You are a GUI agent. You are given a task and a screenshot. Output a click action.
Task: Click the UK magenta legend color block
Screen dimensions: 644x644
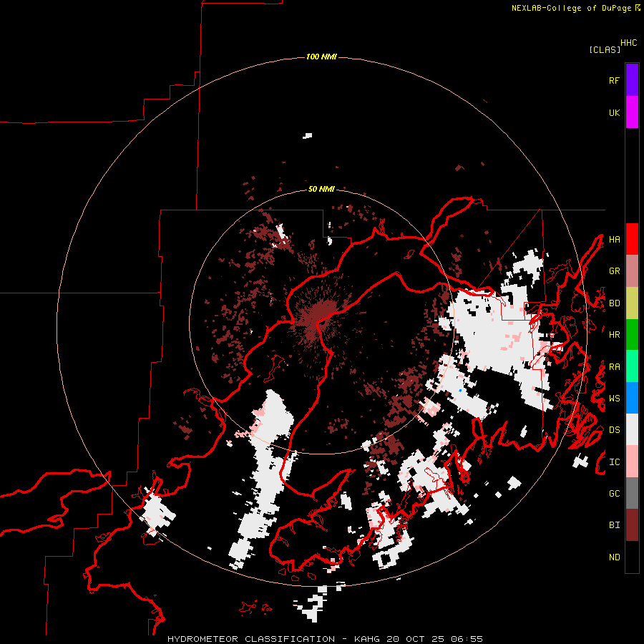[632, 112]
